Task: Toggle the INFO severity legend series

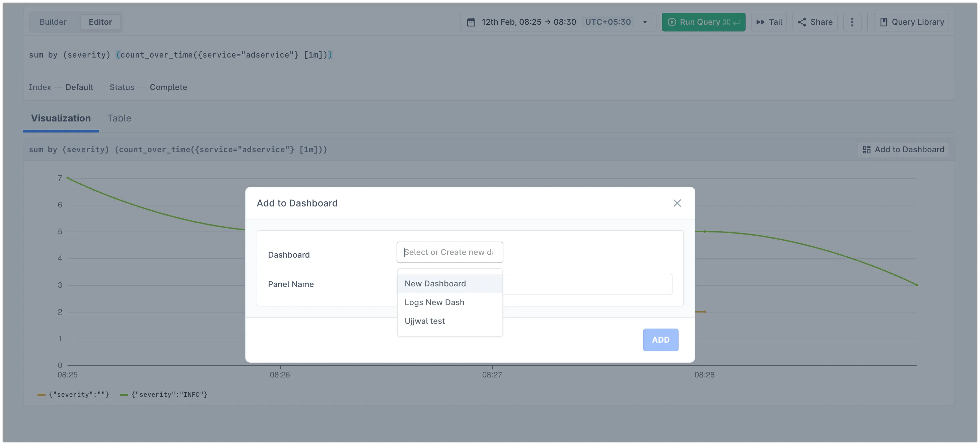Action: click(x=163, y=394)
